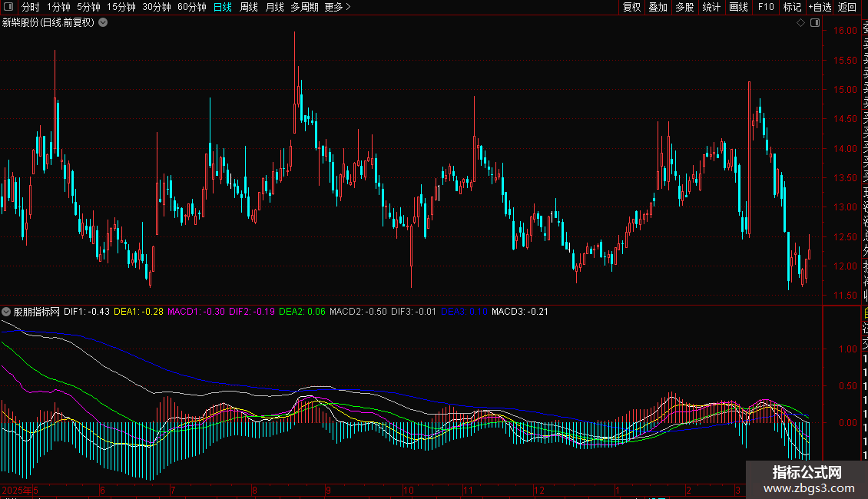Image resolution: width=868 pixels, height=499 pixels.
Task: Open the 画线 drawing tools
Action: pyautogui.click(x=738, y=7)
